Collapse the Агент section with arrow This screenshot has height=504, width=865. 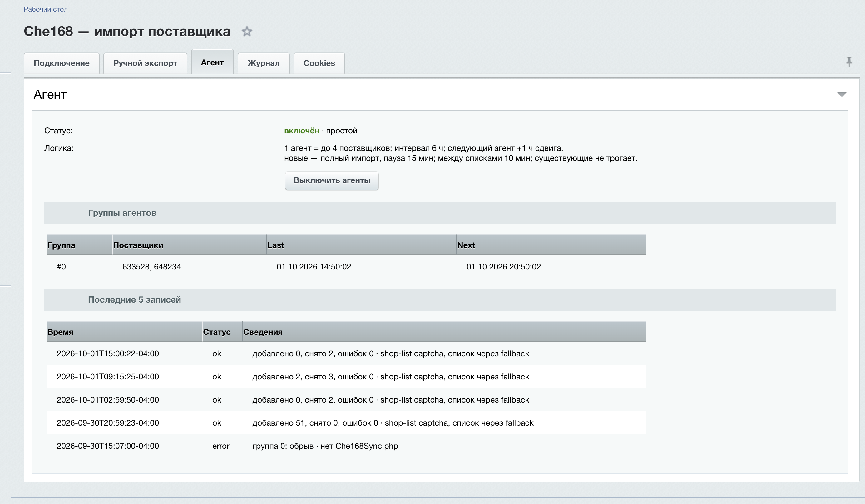pos(842,94)
